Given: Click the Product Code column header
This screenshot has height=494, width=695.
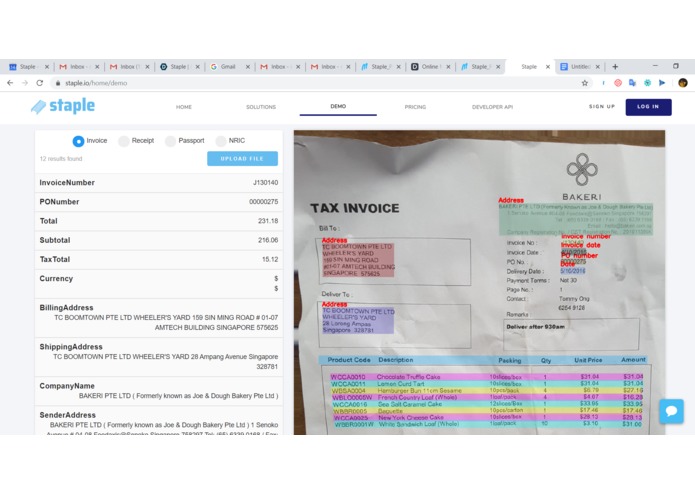Looking at the screenshot, I should click(349, 360).
